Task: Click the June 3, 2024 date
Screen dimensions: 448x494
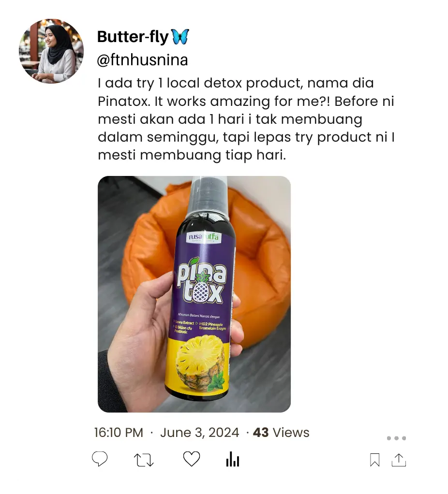Action: point(199,433)
